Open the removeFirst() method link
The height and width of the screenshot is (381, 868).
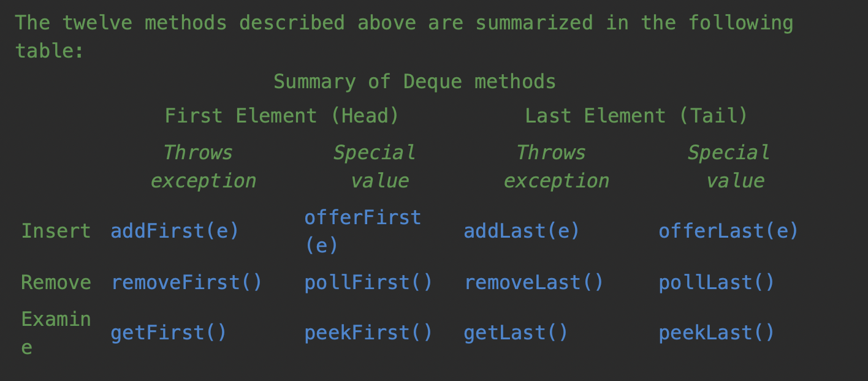click(187, 282)
